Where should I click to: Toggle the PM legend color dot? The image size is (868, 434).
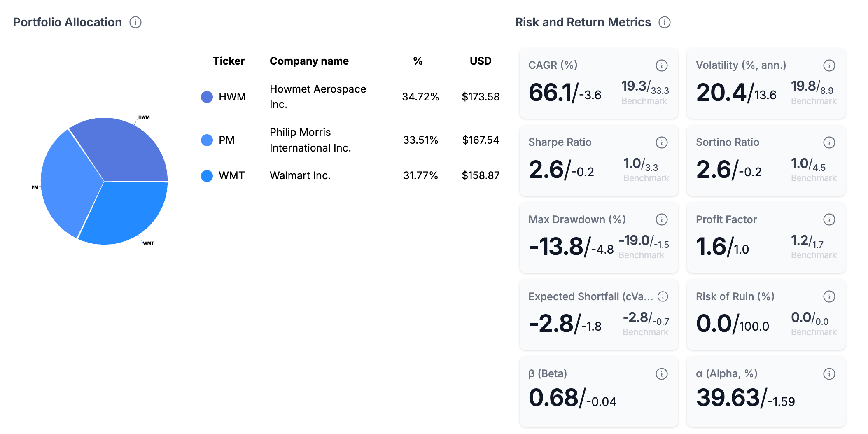(x=206, y=140)
